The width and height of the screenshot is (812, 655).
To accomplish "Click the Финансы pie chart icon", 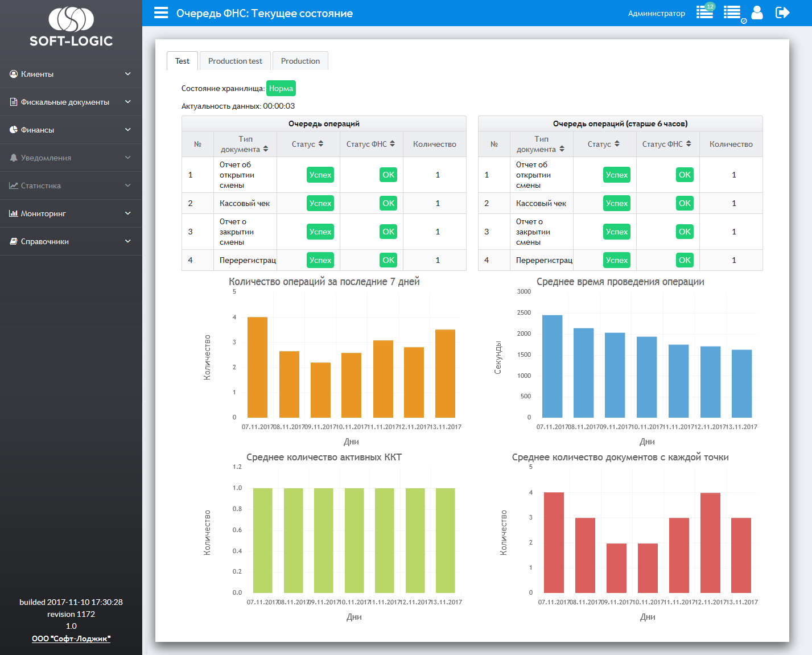I will [14, 130].
